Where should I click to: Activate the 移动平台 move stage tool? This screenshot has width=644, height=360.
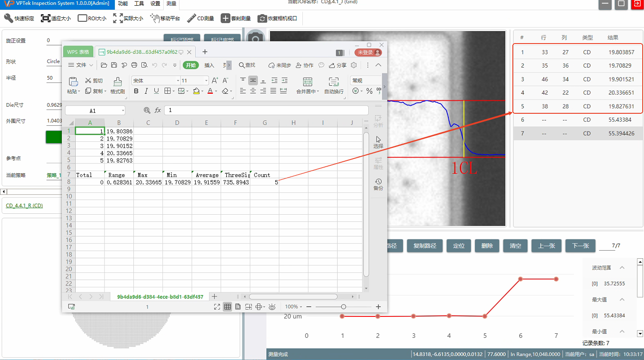(x=165, y=18)
